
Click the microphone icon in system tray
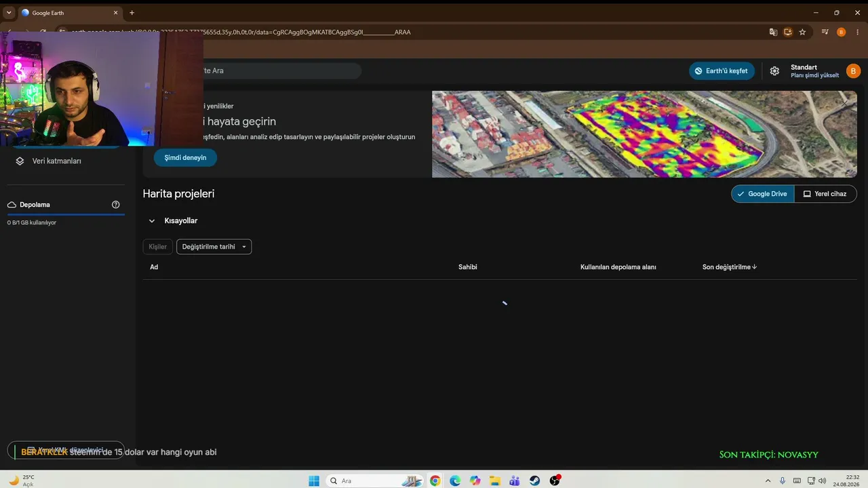click(x=783, y=481)
